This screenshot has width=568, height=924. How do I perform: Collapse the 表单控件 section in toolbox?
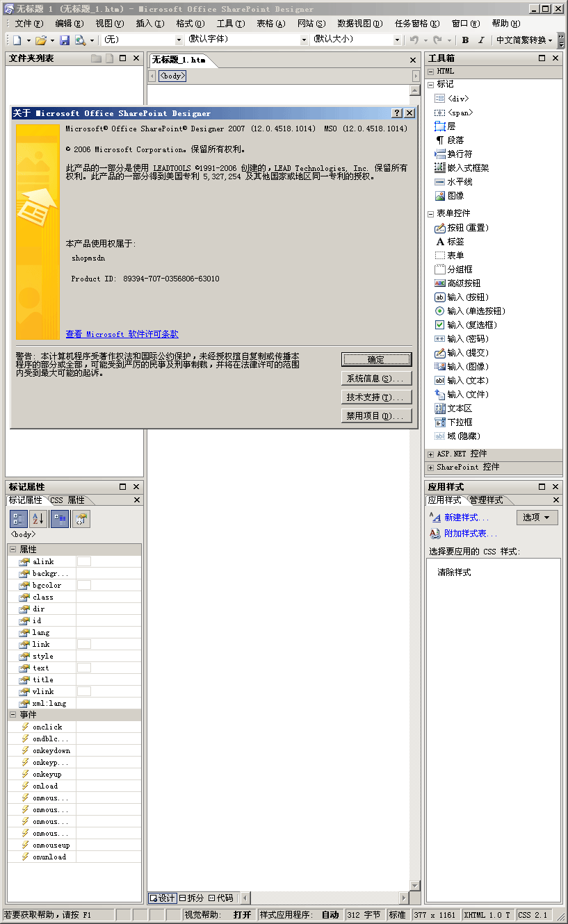(x=431, y=214)
